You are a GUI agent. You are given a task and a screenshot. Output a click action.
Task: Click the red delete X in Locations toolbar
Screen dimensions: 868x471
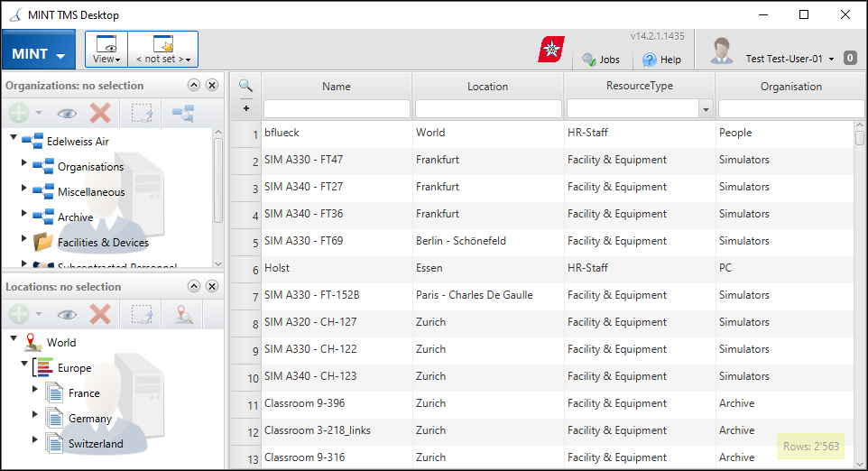(100, 314)
